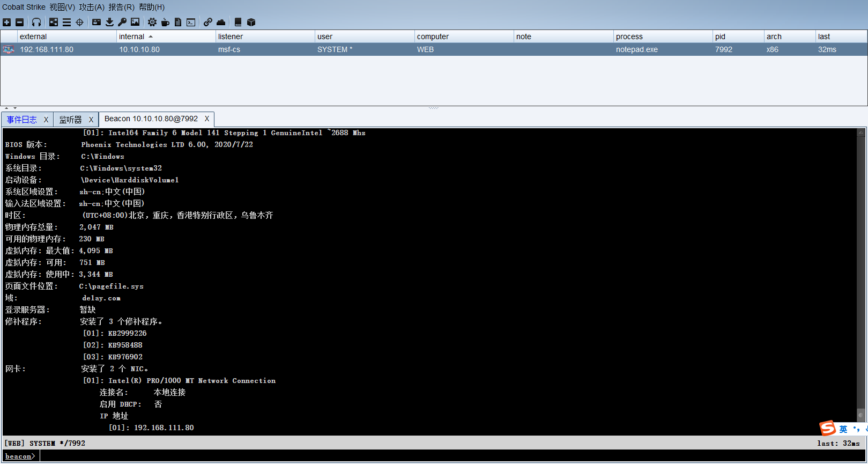
Task: Open the 报告(R) menu
Action: click(x=121, y=7)
